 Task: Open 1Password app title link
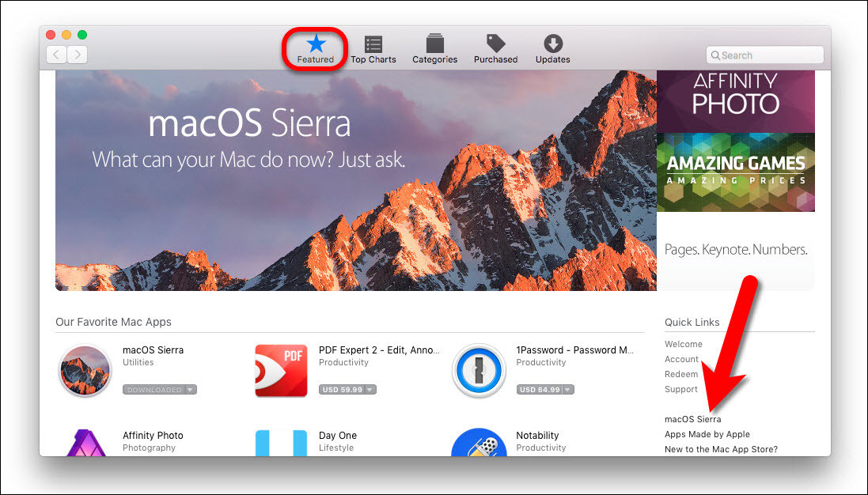pyautogui.click(x=575, y=350)
